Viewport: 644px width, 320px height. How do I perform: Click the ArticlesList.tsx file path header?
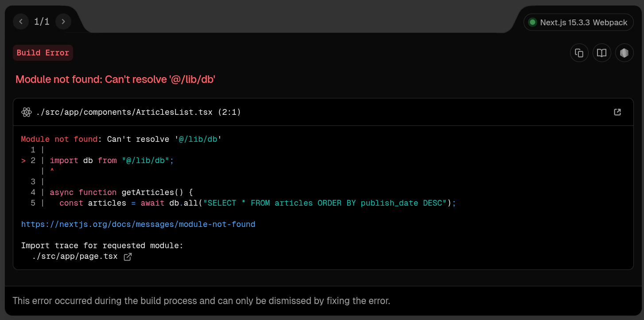coord(138,112)
